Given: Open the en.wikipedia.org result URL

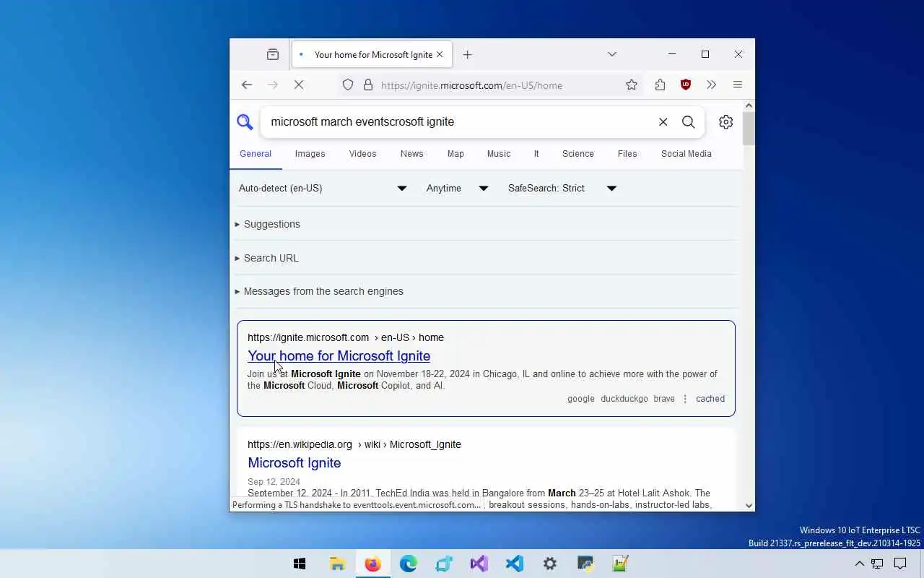Looking at the screenshot, I should pos(354,444).
